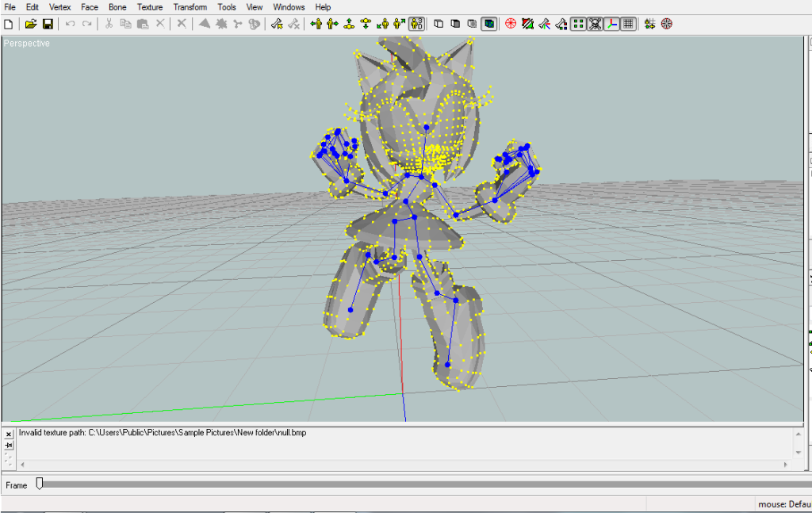Click the Cut scissors icon

pos(109,24)
